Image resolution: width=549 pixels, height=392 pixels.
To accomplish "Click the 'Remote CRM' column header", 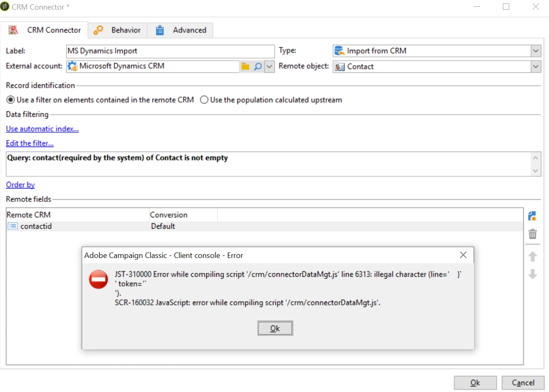I will [x=78, y=215].
